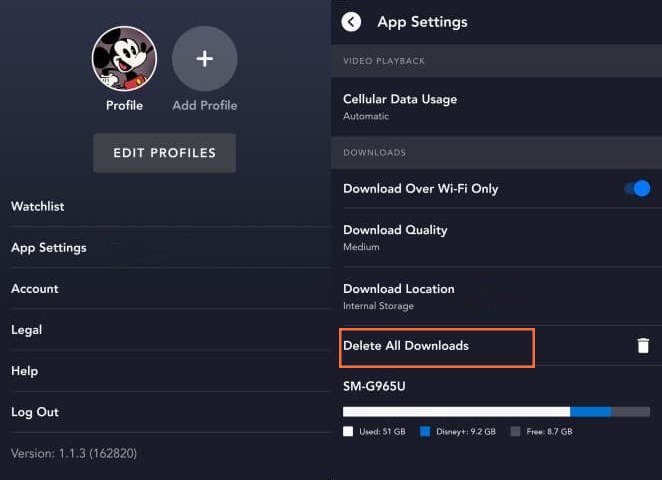Image resolution: width=662 pixels, height=480 pixels.
Task: Tap Delete All Downloads
Action: (x=406, y=346)
